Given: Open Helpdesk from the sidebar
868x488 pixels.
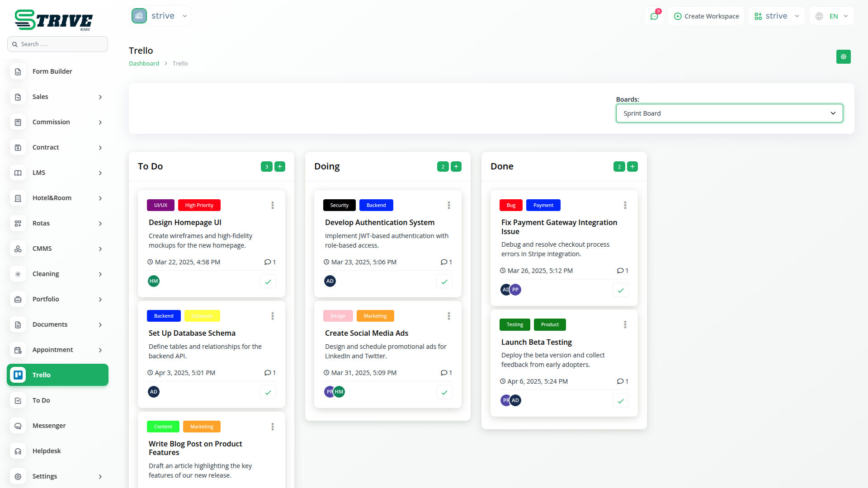Looking at the screenshot, I should click(x=47, y=451).
